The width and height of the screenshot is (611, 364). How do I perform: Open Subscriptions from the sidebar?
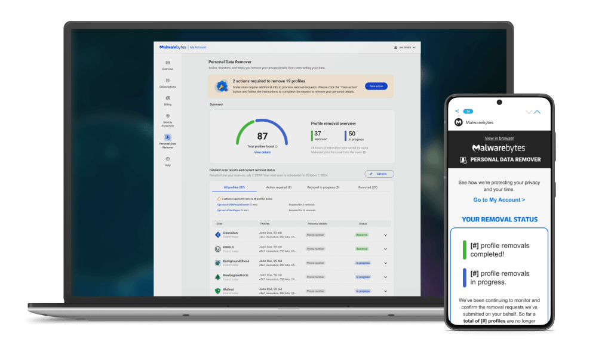pos(168,81)
